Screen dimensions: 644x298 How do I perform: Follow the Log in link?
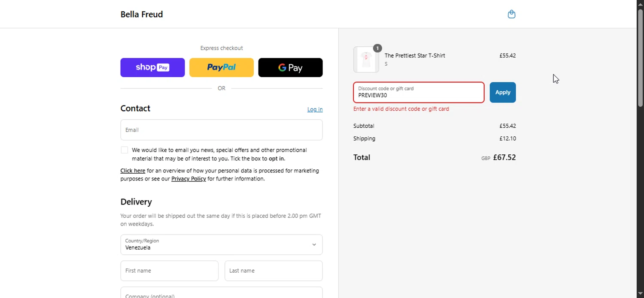(x=315, y=109)
